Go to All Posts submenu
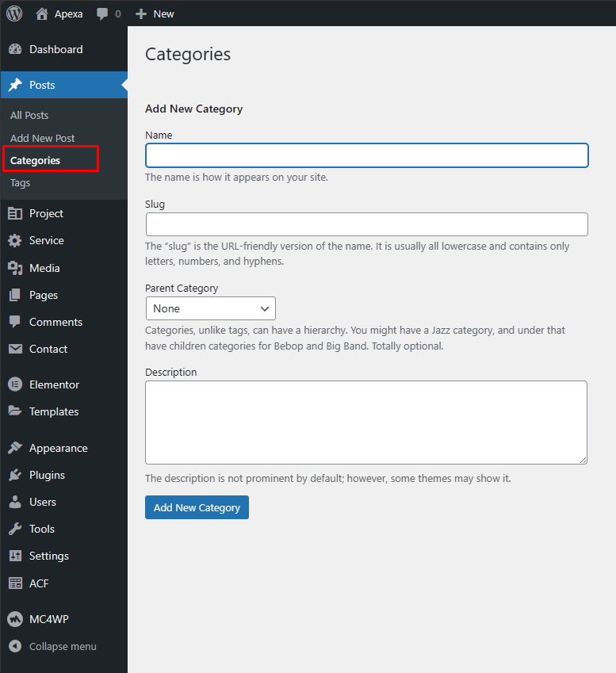Screen dimensions: 616x673 pyautogui.click(x=29, y=115)
